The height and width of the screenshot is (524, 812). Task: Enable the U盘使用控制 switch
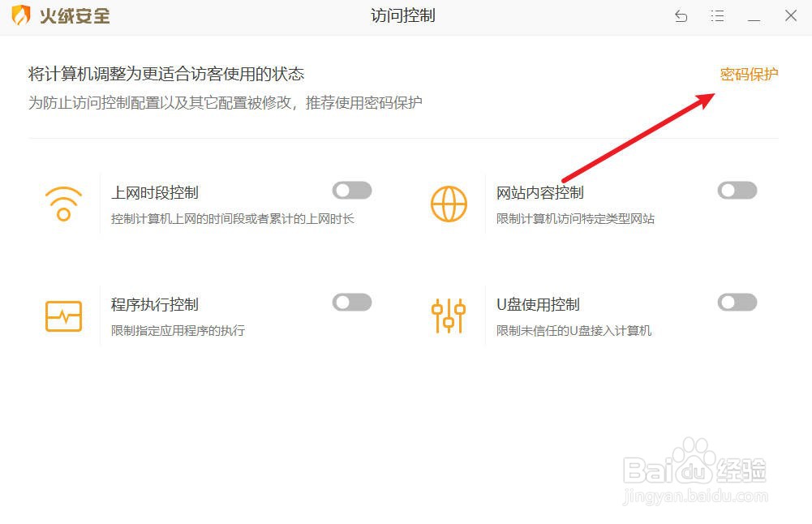point(737,303)
